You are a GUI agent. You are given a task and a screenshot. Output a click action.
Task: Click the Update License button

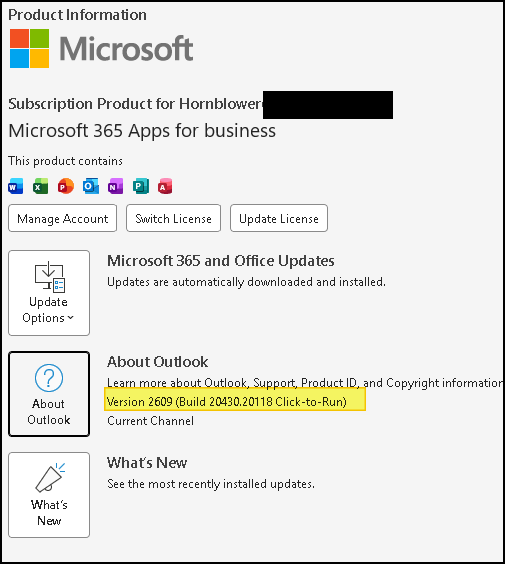pos(279,218)
